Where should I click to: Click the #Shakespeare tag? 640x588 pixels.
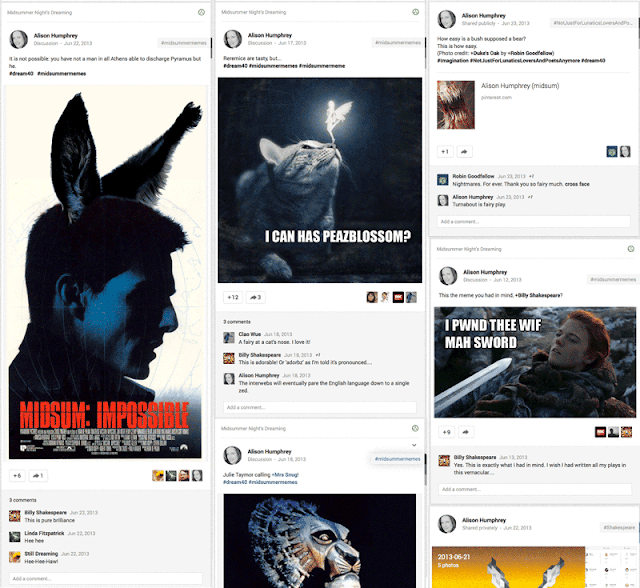[619, 528]
